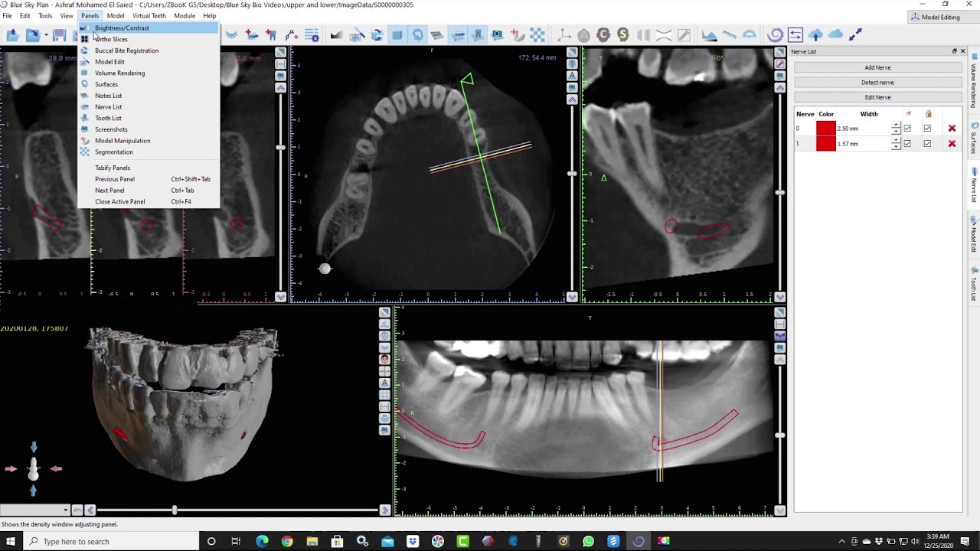Click down arrow below axial view scrollbar
The image size is (980, 551).
tap(572, 297)
